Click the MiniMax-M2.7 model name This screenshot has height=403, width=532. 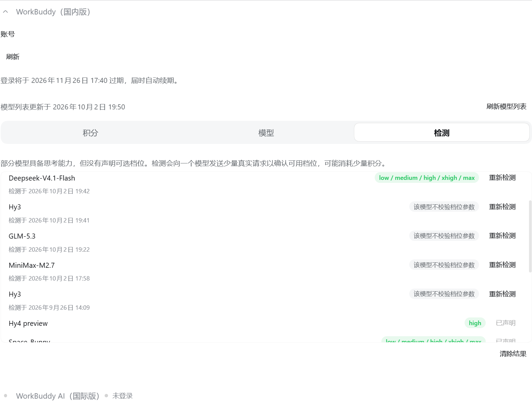(32, 265)
